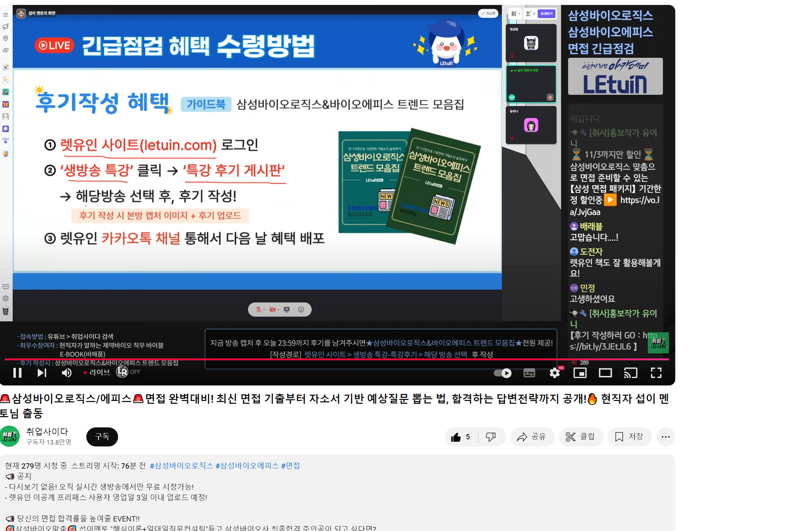The image size is (812, 531).
Task: Toggle subtitles on the player
Action: (529, 373)
